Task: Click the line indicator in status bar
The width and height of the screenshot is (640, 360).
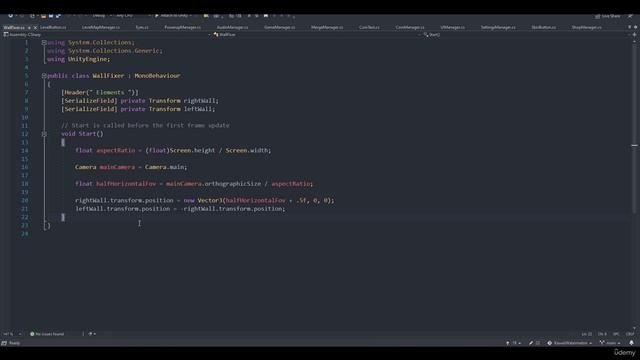Action: tap(587, 334)
